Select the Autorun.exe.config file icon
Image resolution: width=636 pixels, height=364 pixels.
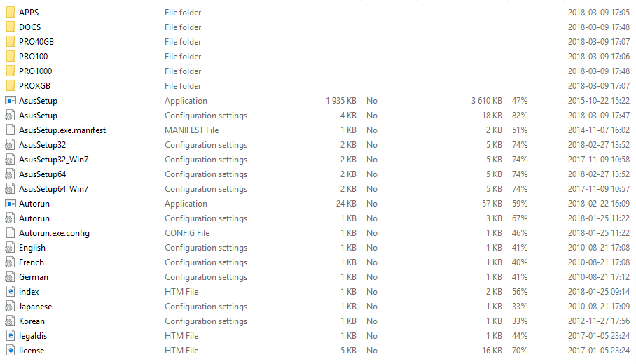coord(10,233)
